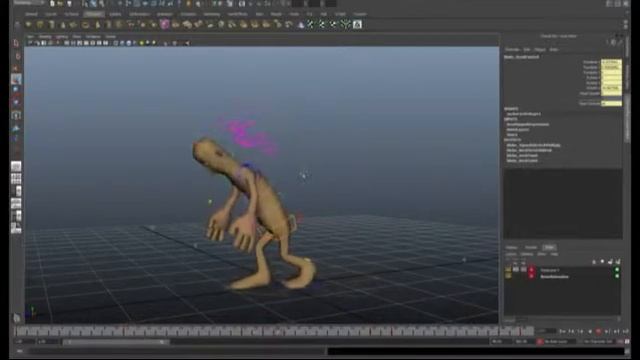
Task: Click the playback start field at bottom left
Action: [x=48, y=342]
